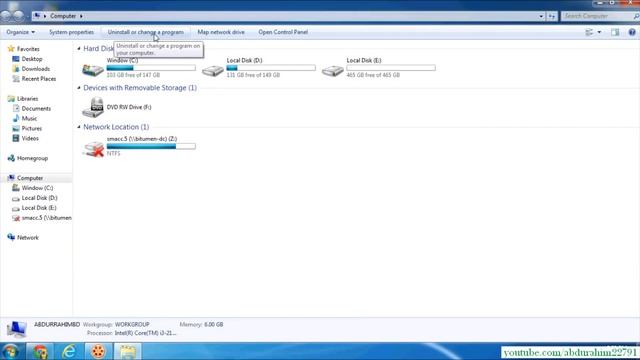Click the Search Computer input field
This screenshot has width=640, height=360.
click(598, 16)
